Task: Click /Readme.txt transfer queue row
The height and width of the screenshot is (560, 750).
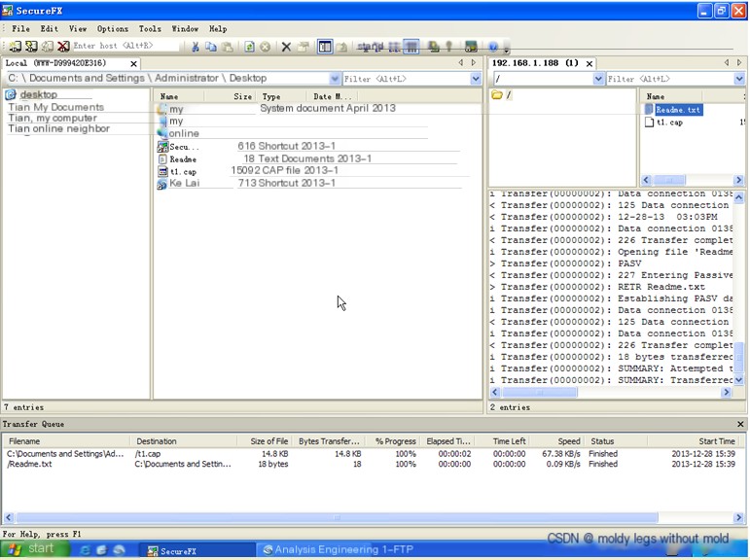Action: pos(371,464)
